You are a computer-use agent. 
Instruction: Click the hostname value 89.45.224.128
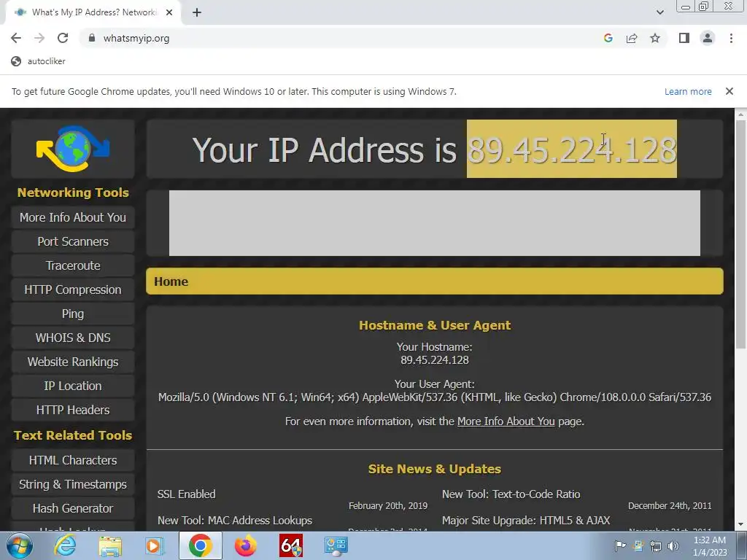435,360
